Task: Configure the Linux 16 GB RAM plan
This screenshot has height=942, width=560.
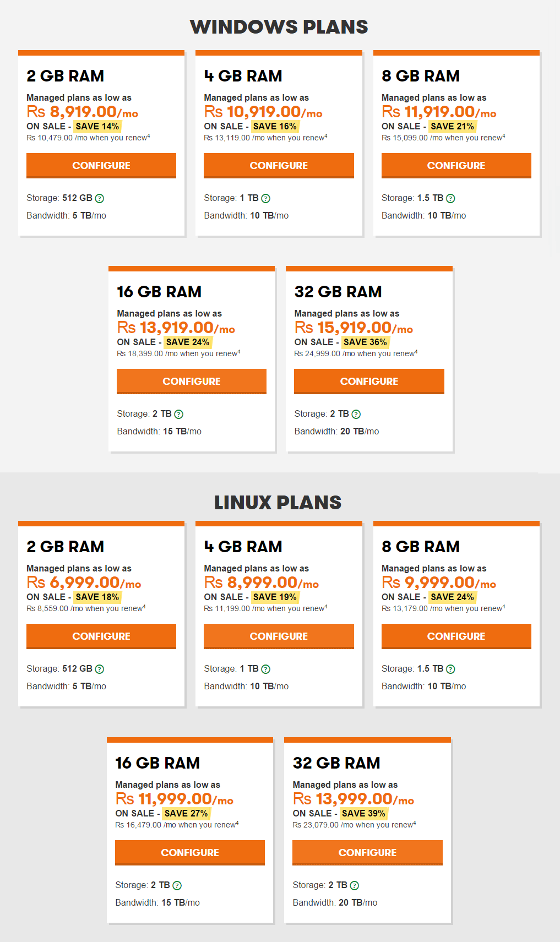Action: click(x=189, y=852)
